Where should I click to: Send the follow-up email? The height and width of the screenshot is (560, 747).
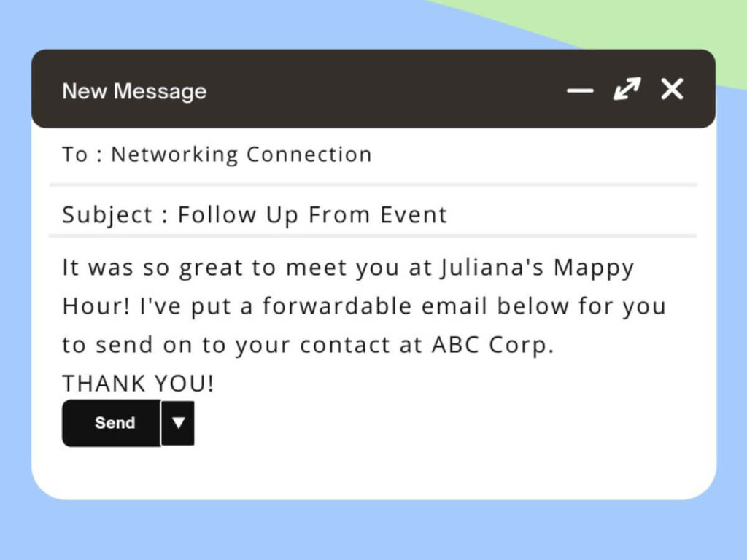point(112,423)
